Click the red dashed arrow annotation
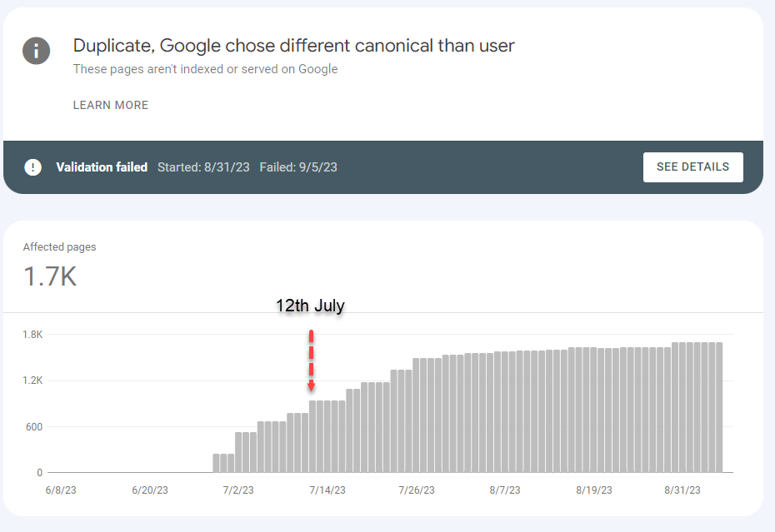Viewport: 775px width, 532px height. pos(312,360)
